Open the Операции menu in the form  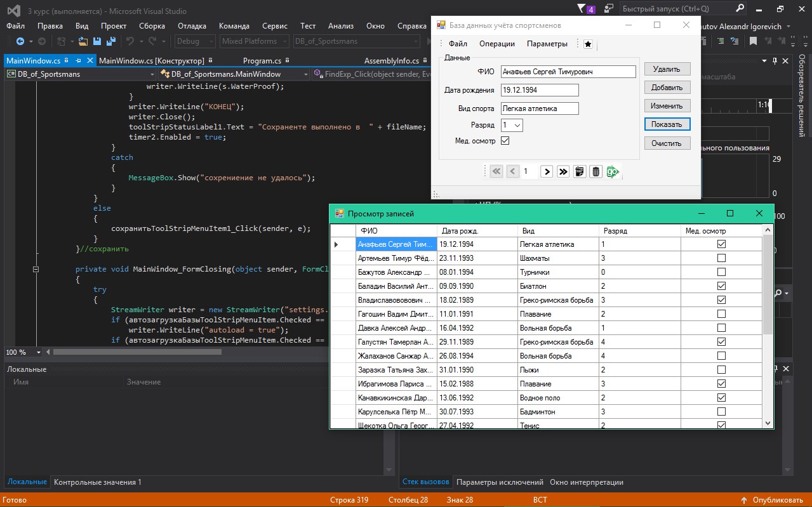pyautogui.click(x=496, y=44)
